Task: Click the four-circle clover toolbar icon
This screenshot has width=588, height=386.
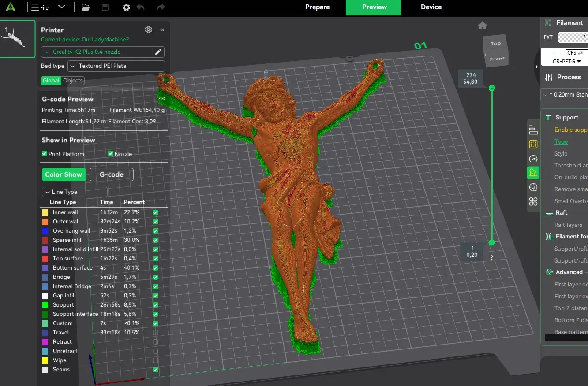Action: pos(533,202)
